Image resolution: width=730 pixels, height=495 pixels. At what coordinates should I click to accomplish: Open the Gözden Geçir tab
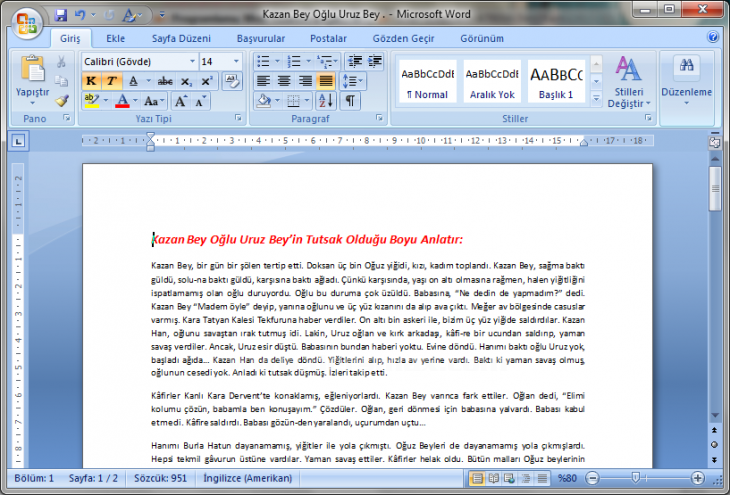click(x=403, y=38)
